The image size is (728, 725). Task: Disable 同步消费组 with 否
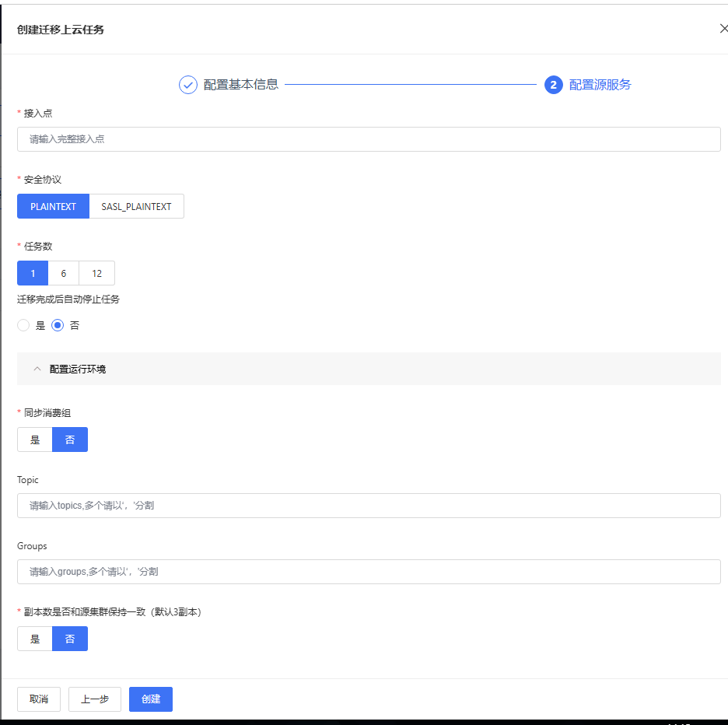pos(70,440)
